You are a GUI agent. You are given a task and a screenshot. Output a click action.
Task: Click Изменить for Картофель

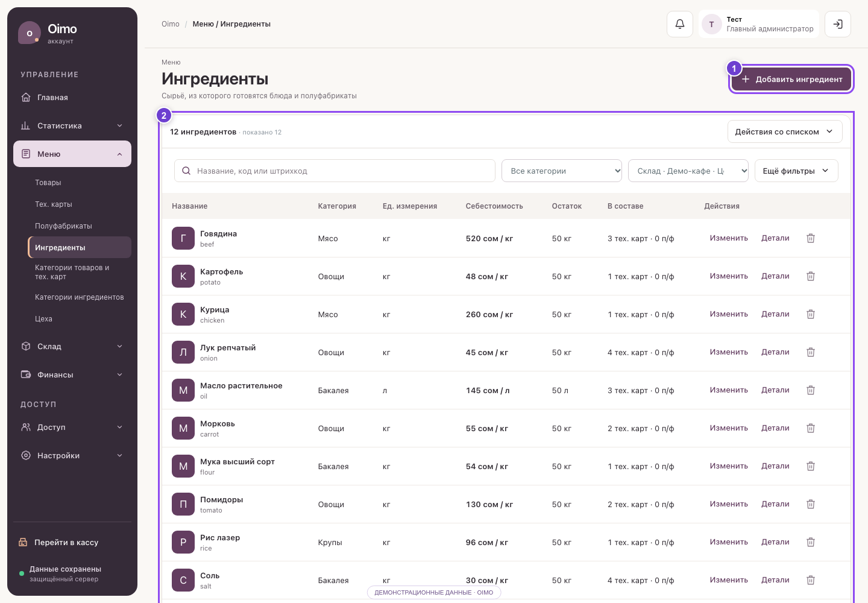click(729, 276)
